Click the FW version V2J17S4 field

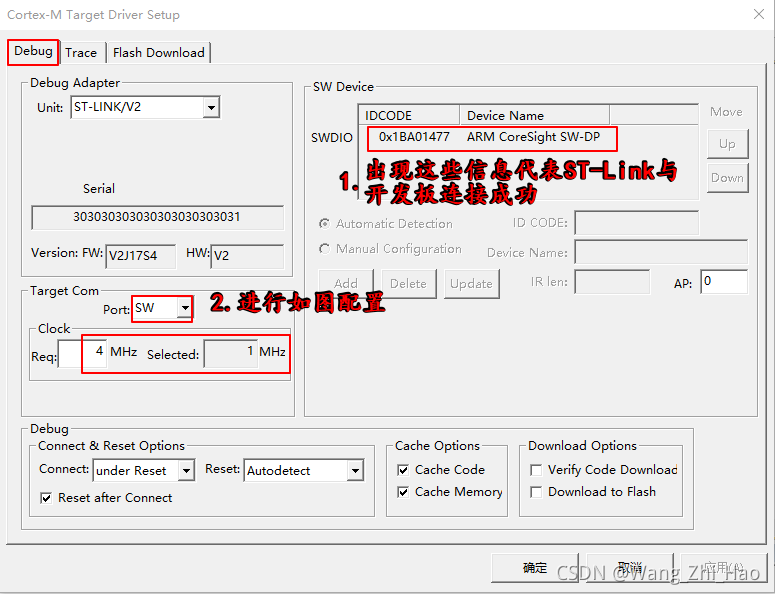point(140,256)
